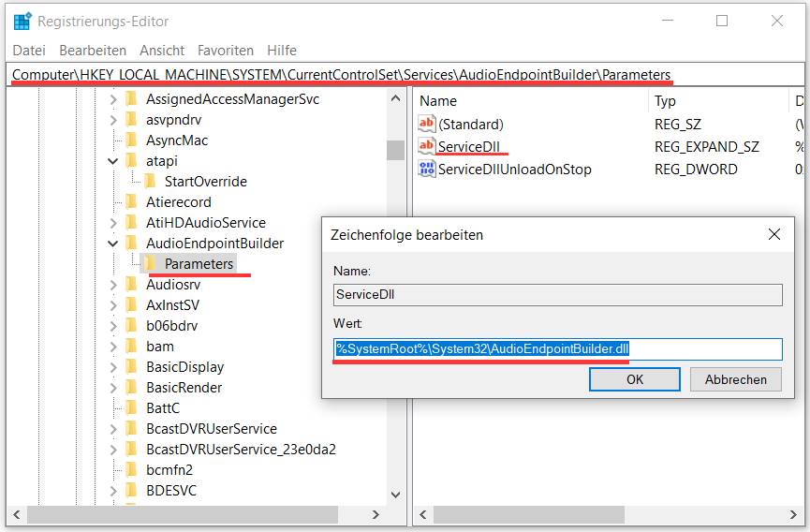The height and width of the screenshot is (532, 810).
Task: Collapse the atapi tree node
Action: coord(113,161)
